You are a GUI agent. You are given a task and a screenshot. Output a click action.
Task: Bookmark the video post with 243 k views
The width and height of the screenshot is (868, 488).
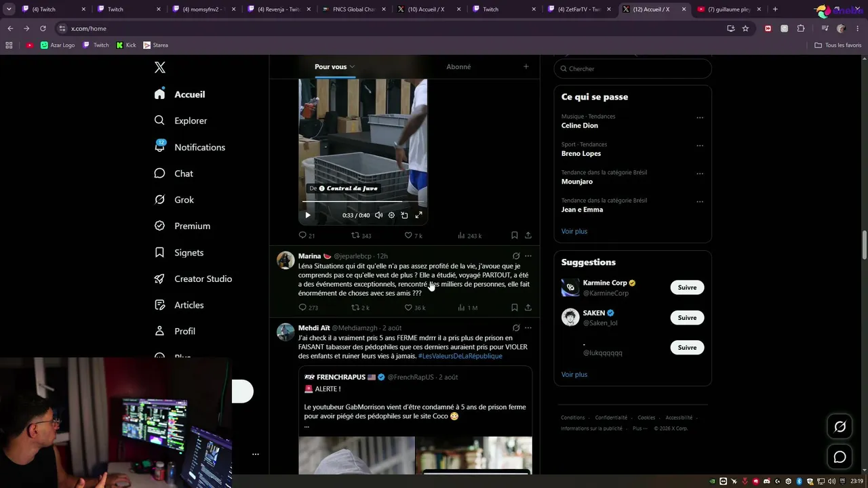point(515,235)
